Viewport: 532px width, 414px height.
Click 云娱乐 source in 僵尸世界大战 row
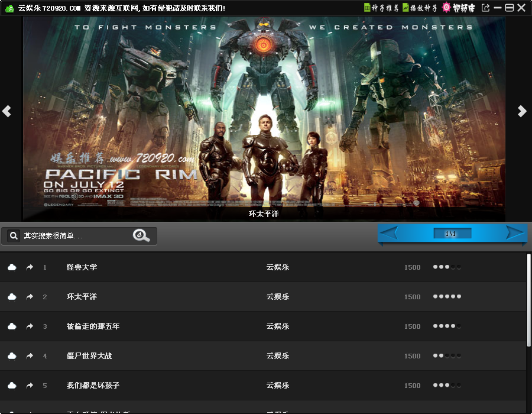(278, 355)
